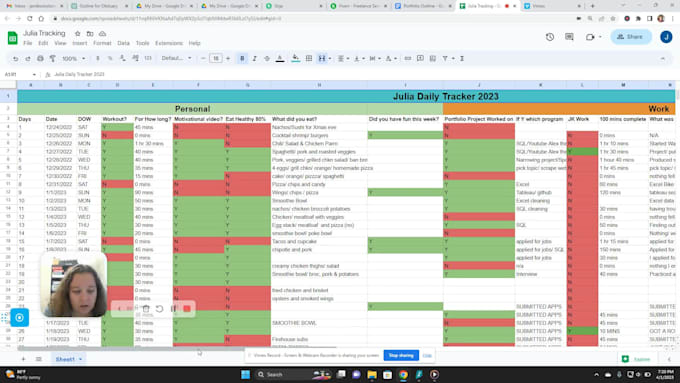Expand the merge cells dropdown arrow
Screen dimensions: 680x383
(x=330, y=59)
